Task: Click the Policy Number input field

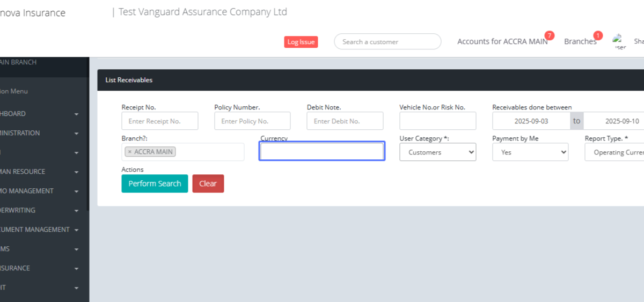Action: pyautogui.click(x=252, y=121)
